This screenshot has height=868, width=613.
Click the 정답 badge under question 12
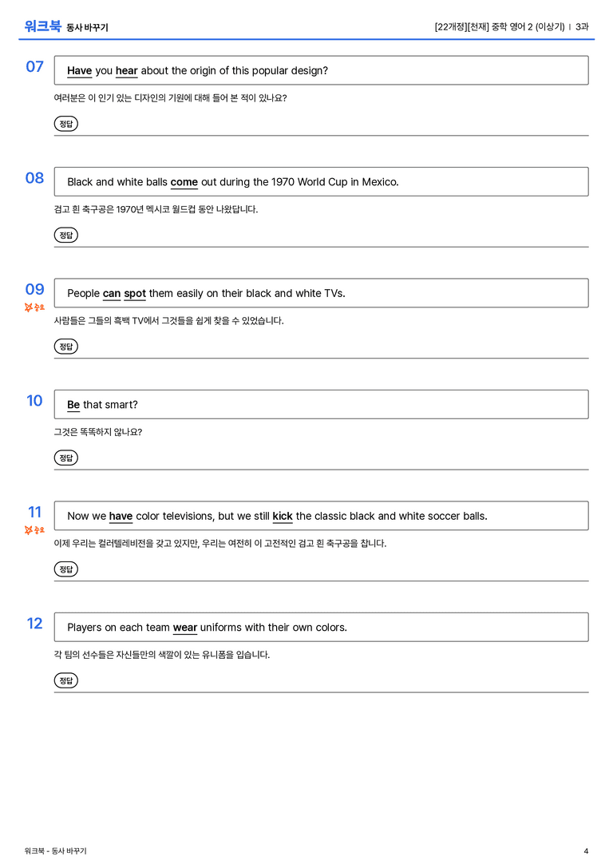tap(65, 680)
